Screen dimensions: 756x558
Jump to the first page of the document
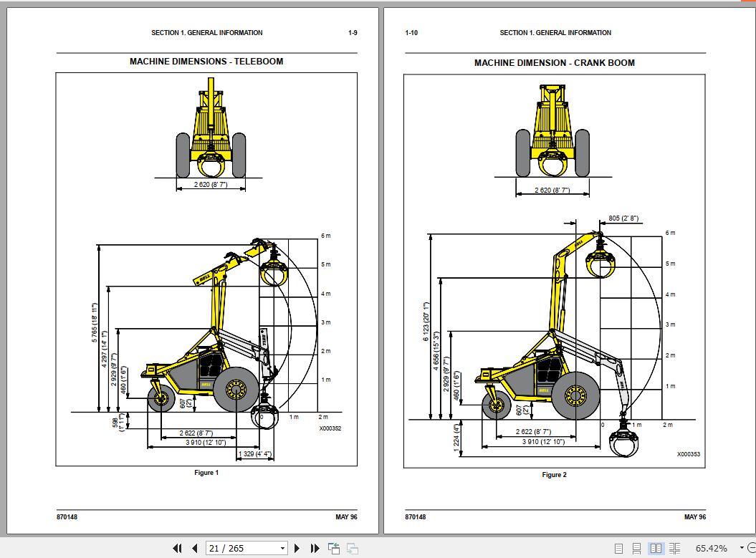[177, 547]
